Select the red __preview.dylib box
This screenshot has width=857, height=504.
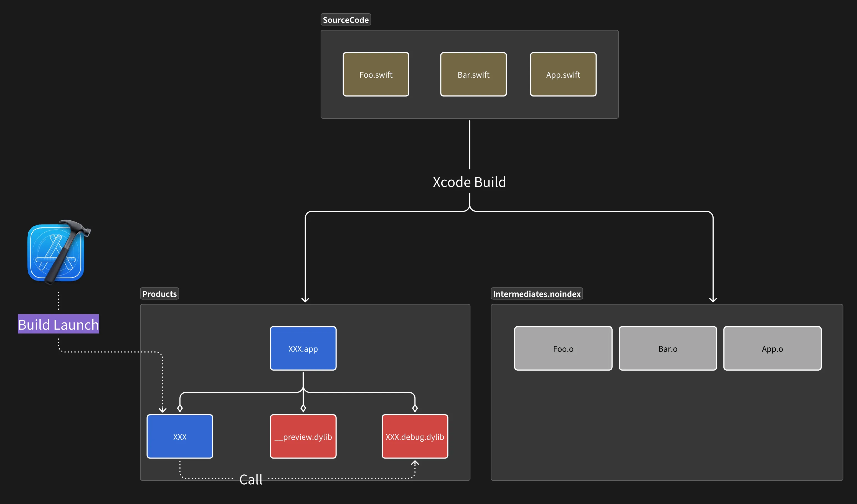pos(303,436)
